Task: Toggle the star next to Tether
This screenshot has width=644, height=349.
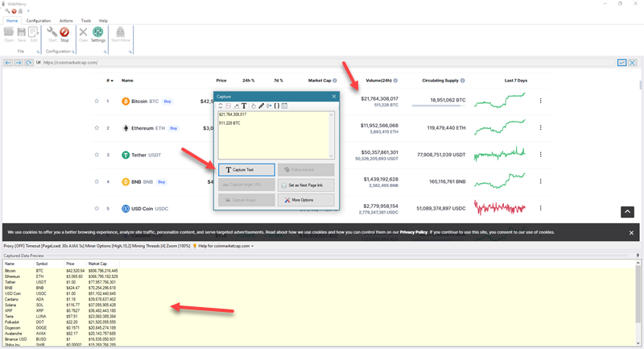Action: (x=97, y=155)
